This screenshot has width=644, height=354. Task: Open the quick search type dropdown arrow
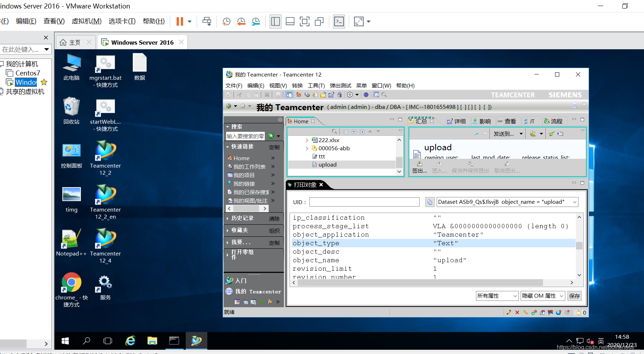(x=279, y=136)
